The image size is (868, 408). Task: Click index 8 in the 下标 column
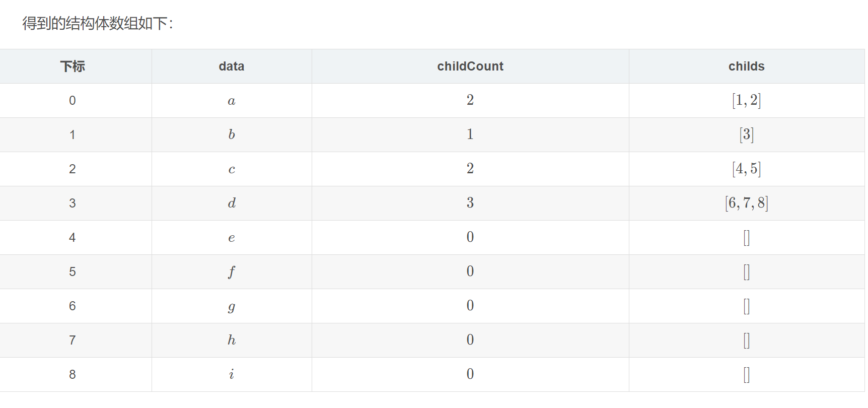click(73, 375)
